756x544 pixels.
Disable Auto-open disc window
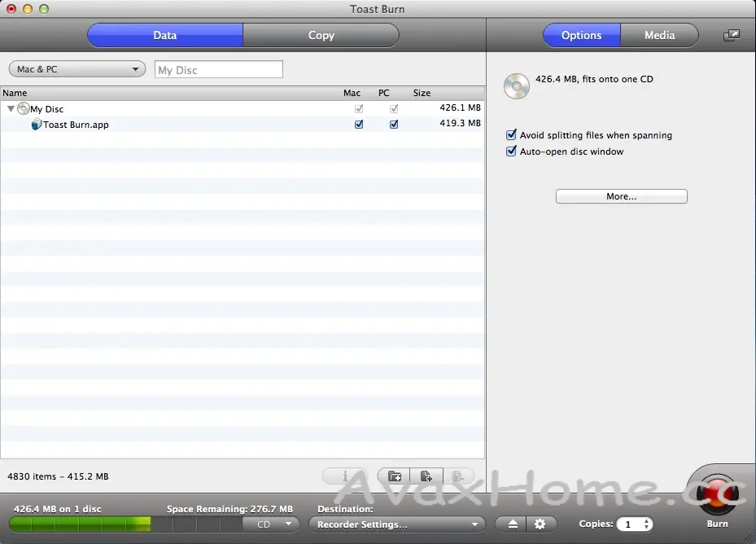512,151
